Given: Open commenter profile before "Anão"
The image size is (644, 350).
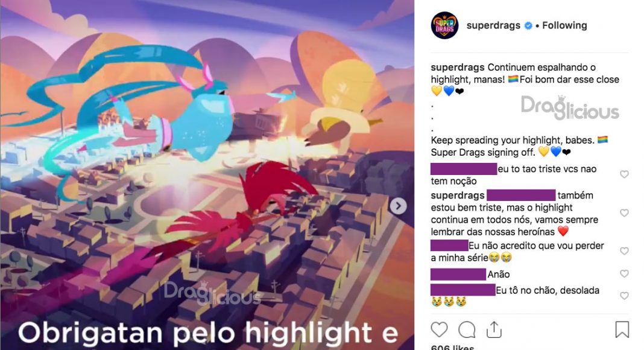Looking at the screenshot, I should 458,274.
